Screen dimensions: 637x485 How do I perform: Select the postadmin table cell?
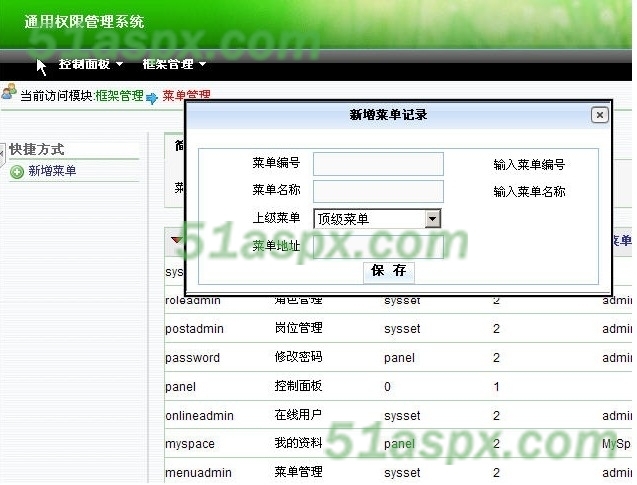click(195, 329)
